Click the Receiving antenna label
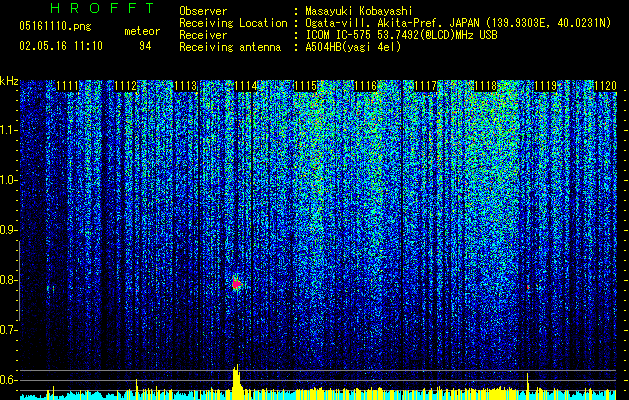629x400 pixels. tap(230, 47)
